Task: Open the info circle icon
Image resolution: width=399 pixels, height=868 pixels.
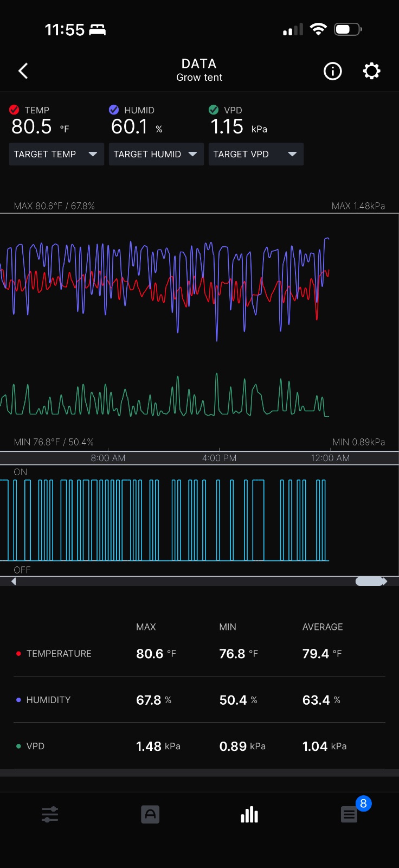Action: pyautogui.click(x=333, y=71)
